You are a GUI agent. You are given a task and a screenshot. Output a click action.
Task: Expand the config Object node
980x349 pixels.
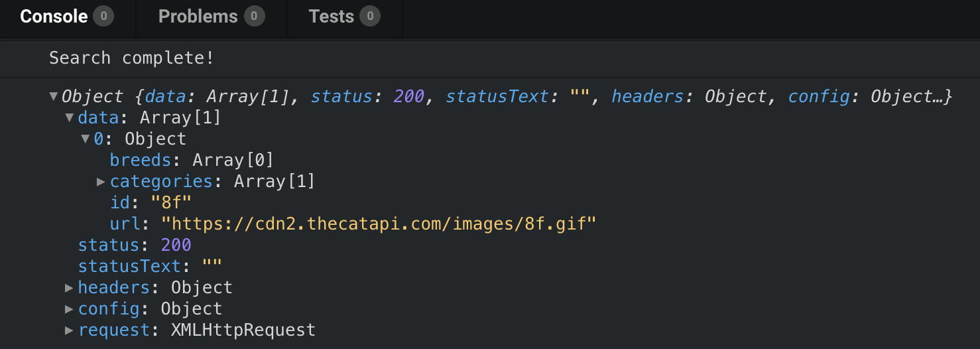pyautogui.click(x=69, y=309)
